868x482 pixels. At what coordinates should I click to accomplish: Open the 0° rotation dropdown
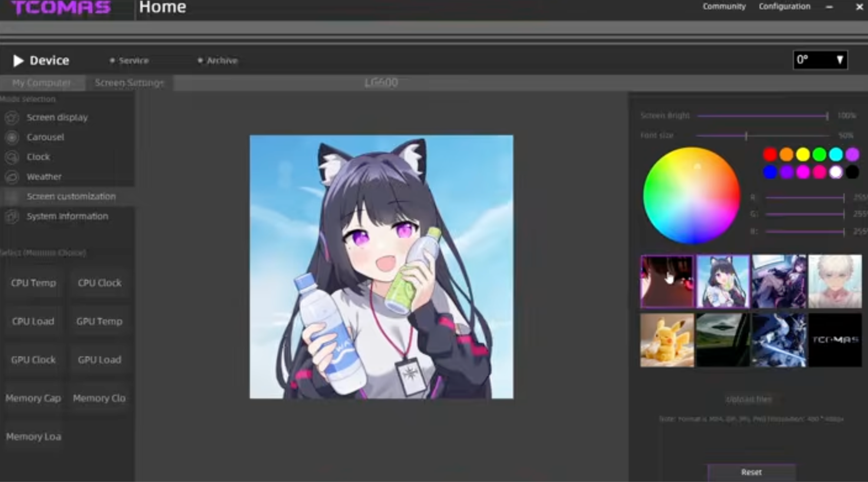[820, 60]
